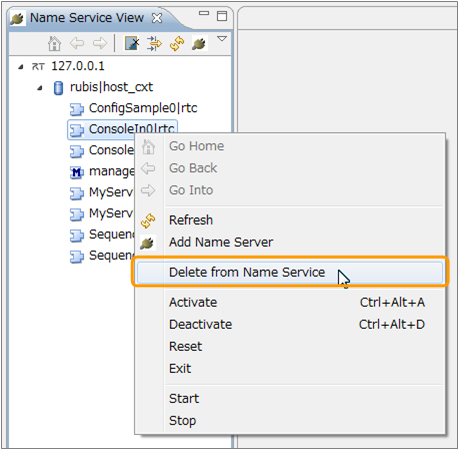Click the Refresh arrows toolbar icon
459x450 pixels.
click(177, 43)
